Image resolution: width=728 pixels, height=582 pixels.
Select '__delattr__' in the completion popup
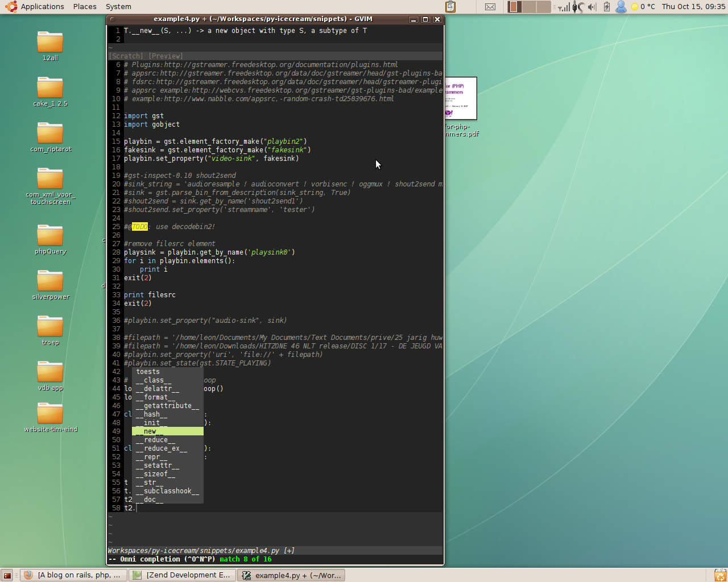coord(168,389)
